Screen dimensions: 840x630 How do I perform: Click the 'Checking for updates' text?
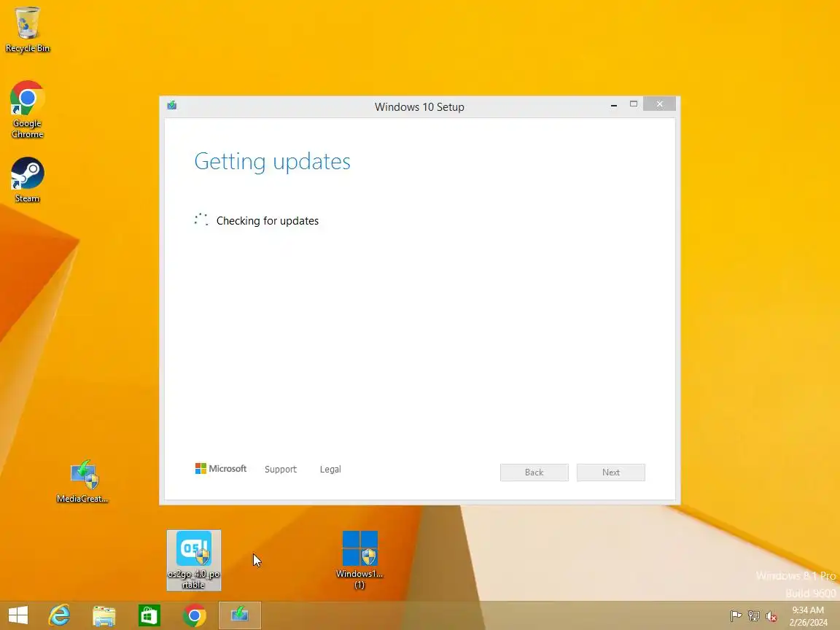(268, 221)
